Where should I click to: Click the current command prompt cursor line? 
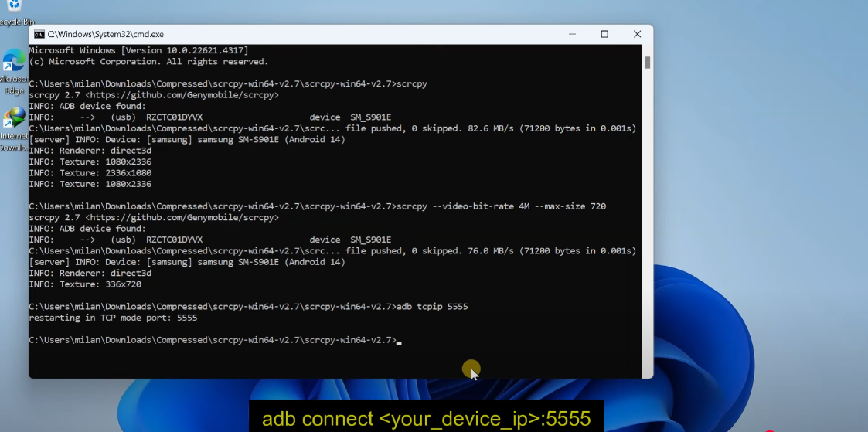point(215,340)
